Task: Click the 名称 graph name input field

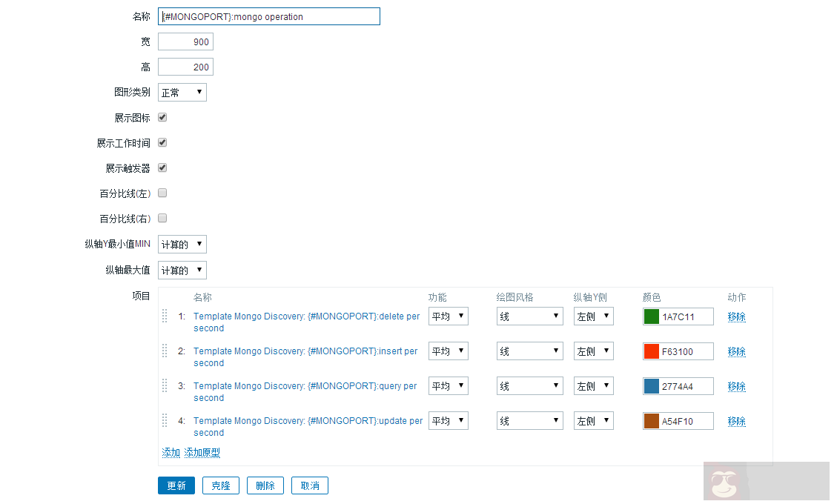Action: point(269,16)
